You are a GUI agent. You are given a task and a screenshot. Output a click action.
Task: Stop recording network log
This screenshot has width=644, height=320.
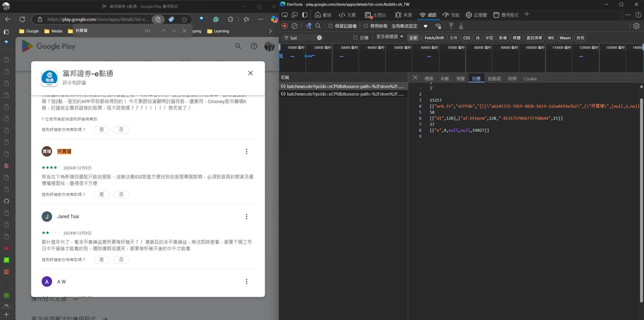[x=285, y=26]
